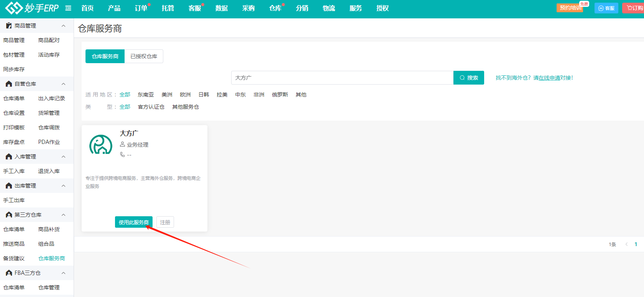Open the 首页 top menu

[x=87, y=8]
